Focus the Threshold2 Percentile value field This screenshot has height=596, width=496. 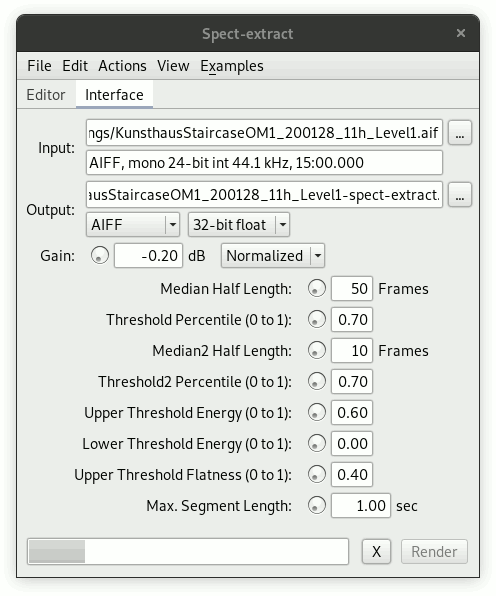(x=352, y=381)
